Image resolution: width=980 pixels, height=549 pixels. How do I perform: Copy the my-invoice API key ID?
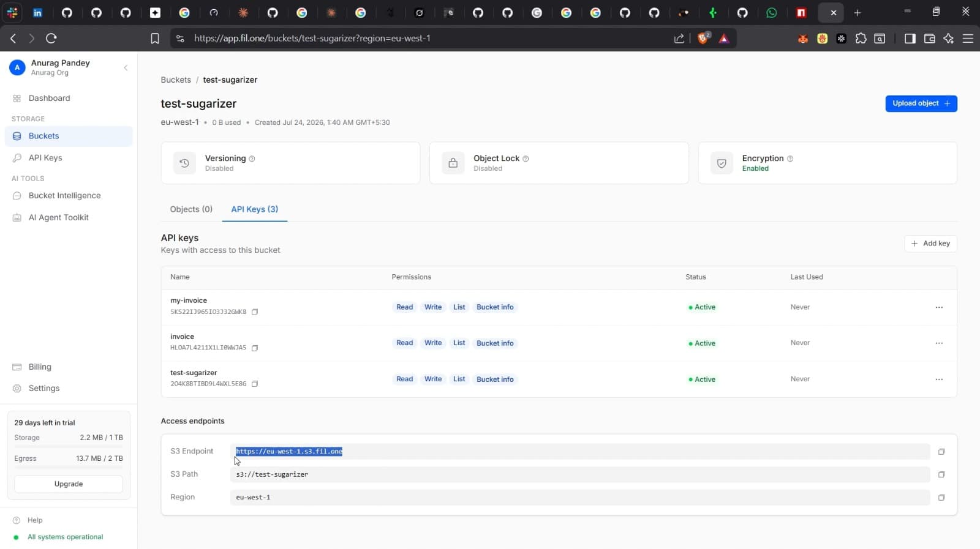point(255,312)
